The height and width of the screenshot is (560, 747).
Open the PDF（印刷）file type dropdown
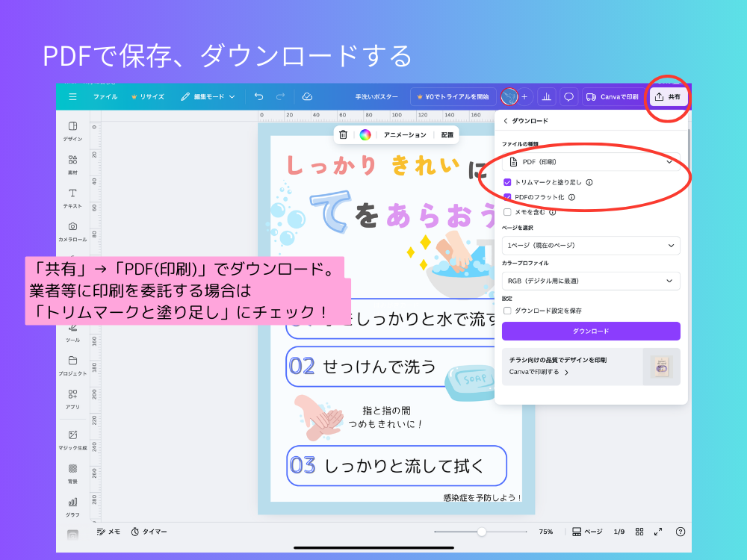click(591, 161)
